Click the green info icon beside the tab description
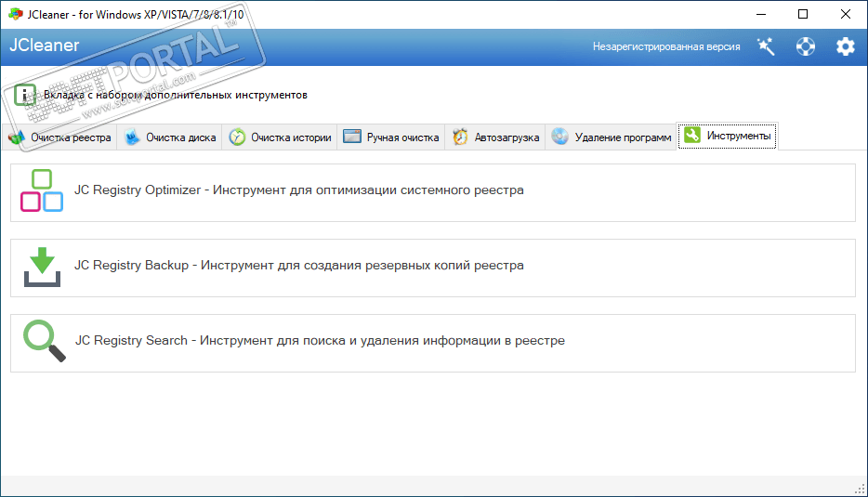The width and height of the screenshot is (868, 497). [x=25, y=95]
